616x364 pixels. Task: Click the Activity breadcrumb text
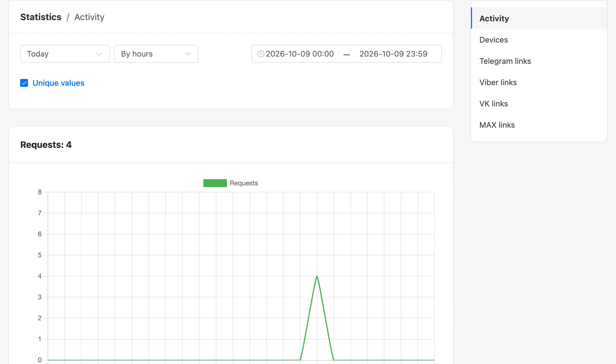(89, 17)
